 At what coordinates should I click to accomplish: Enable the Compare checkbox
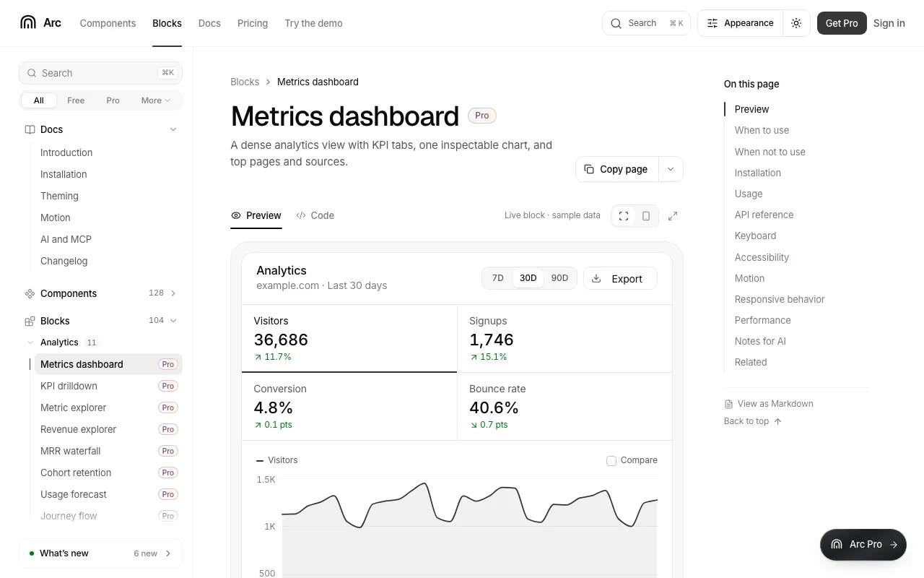pos(611,460)
